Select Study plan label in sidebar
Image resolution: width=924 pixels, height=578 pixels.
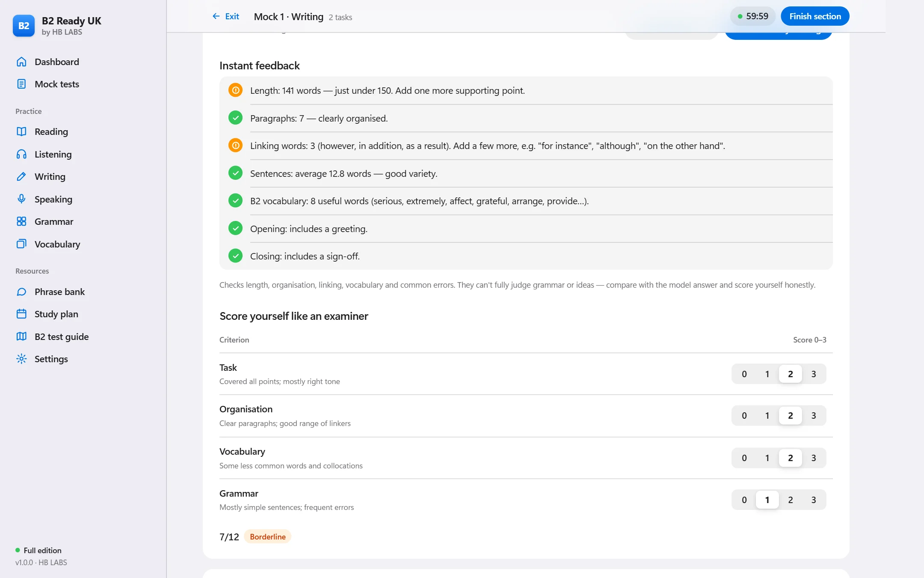tap(56, 314)
